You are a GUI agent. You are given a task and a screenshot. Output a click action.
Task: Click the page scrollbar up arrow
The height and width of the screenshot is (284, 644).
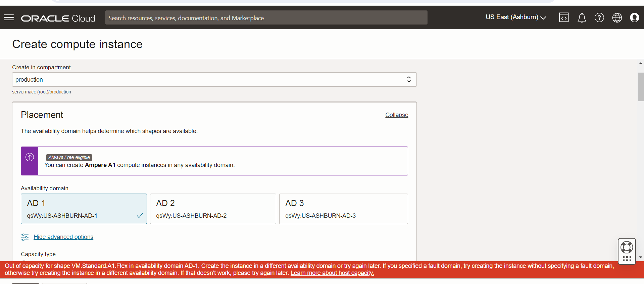[641, 63]
